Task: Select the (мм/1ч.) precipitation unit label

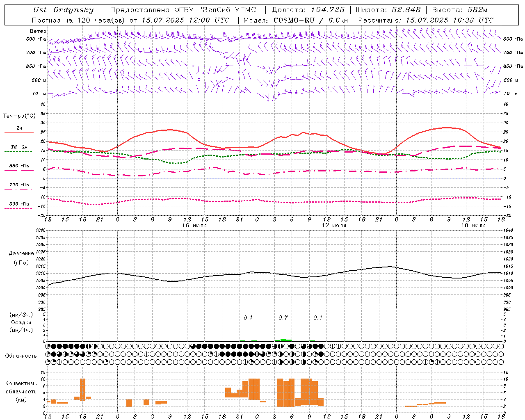Action: click(x=21, y=330)
